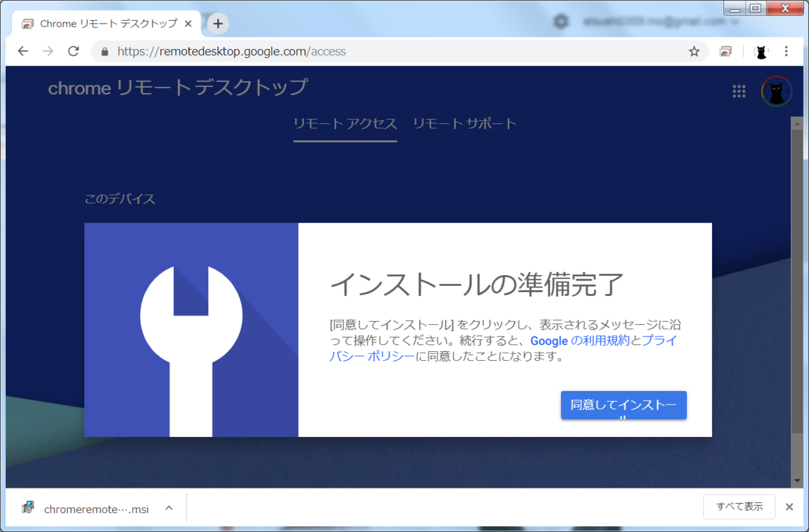Open the Chrome profile avatar in the toolbar
809x532 pixels.
click(761, 51)
